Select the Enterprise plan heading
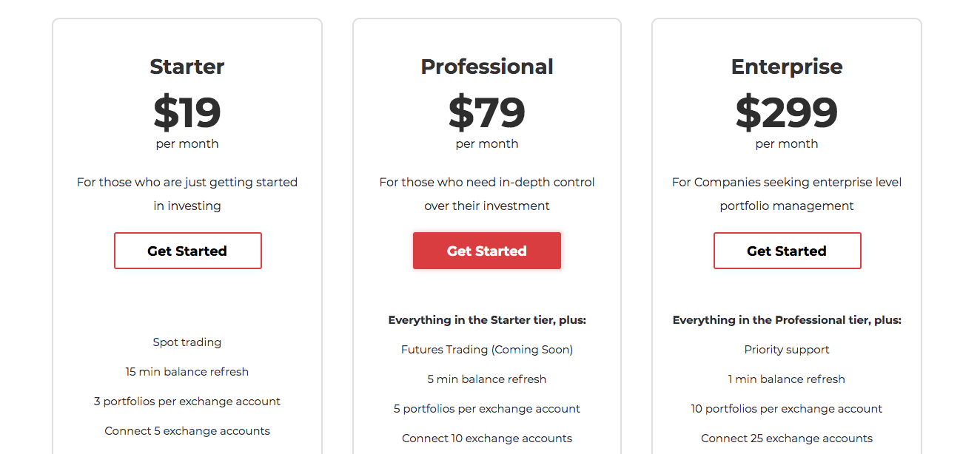Image resolution: width=980 pixels, height=454 pixels. pyautogui.click(x=787, y=67)
